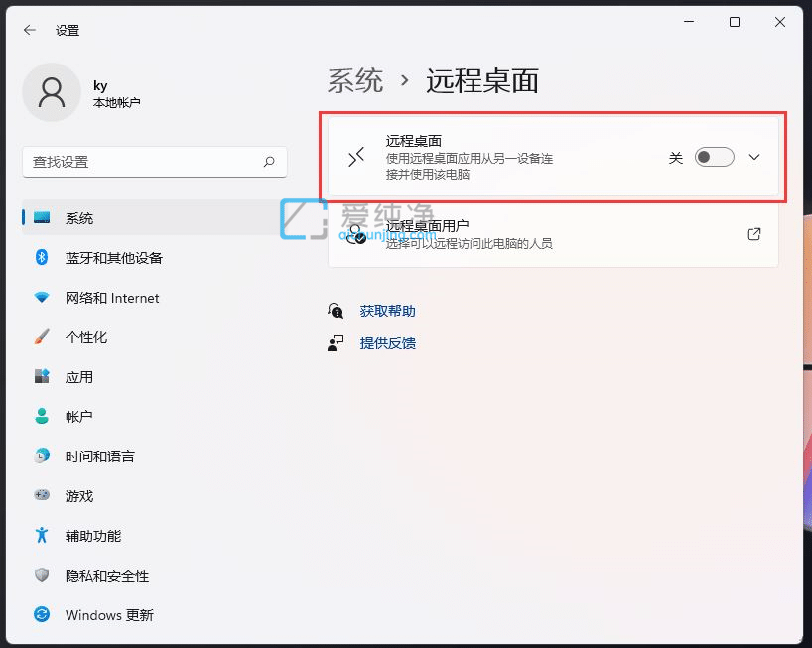This screenshot has height=648, width=812.
Task: Open 隐私和安全性 settings
Action: (x=154, y=576)
